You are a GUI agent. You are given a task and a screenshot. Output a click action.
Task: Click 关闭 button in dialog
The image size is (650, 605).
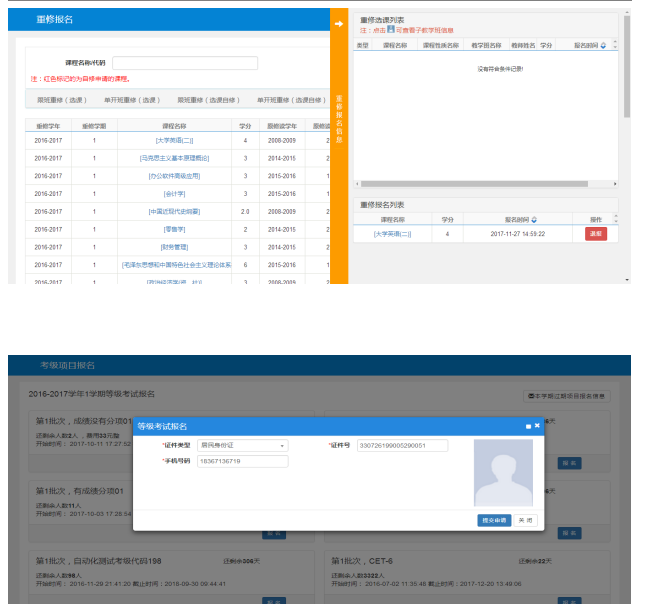(524, 520)
